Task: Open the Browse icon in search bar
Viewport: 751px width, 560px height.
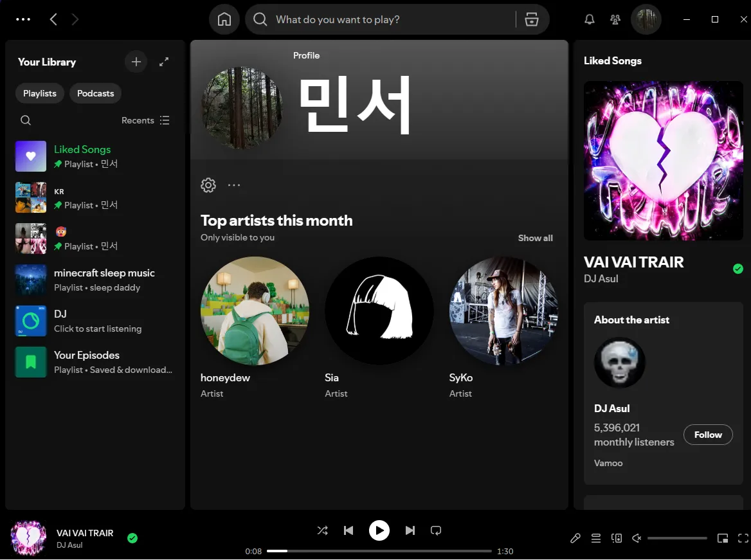Action: 532,19
